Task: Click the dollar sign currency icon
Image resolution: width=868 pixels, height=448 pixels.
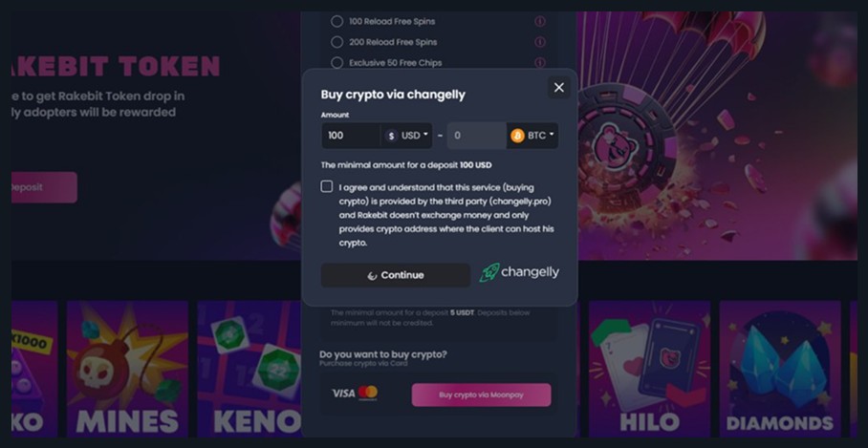Action: click(x=391, y=136)
